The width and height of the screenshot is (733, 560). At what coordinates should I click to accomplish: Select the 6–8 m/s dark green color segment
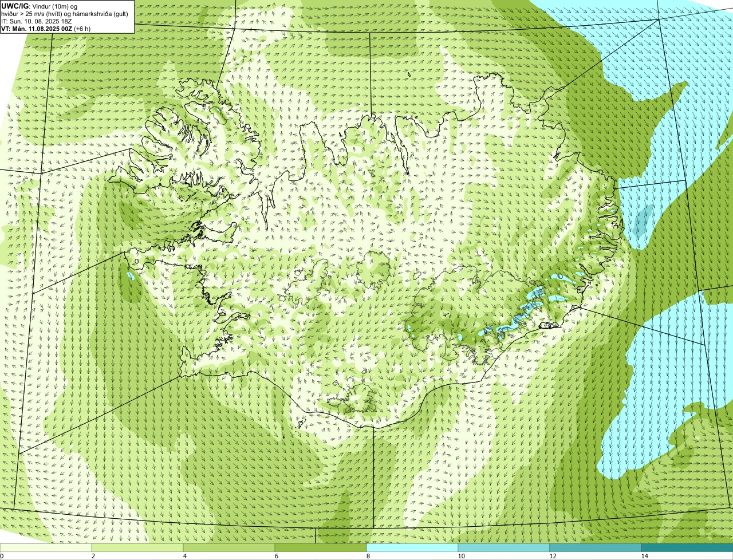pyautogui.click(x=321, y=547)
